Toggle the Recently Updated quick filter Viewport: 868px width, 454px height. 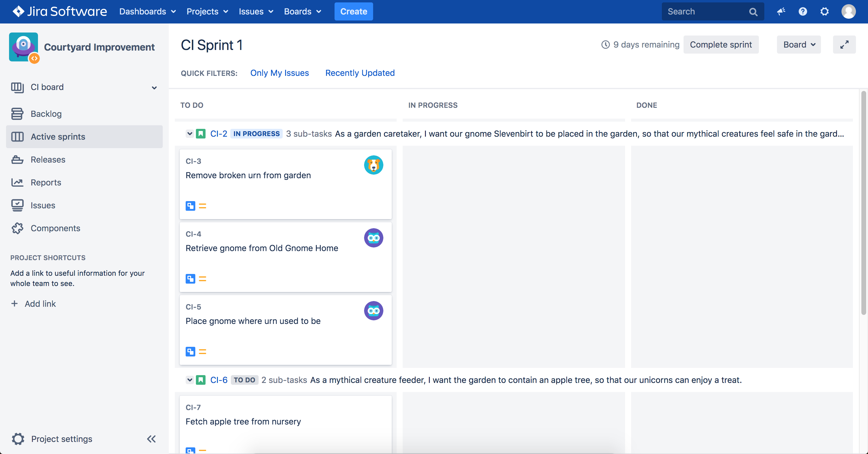point(360,73)
